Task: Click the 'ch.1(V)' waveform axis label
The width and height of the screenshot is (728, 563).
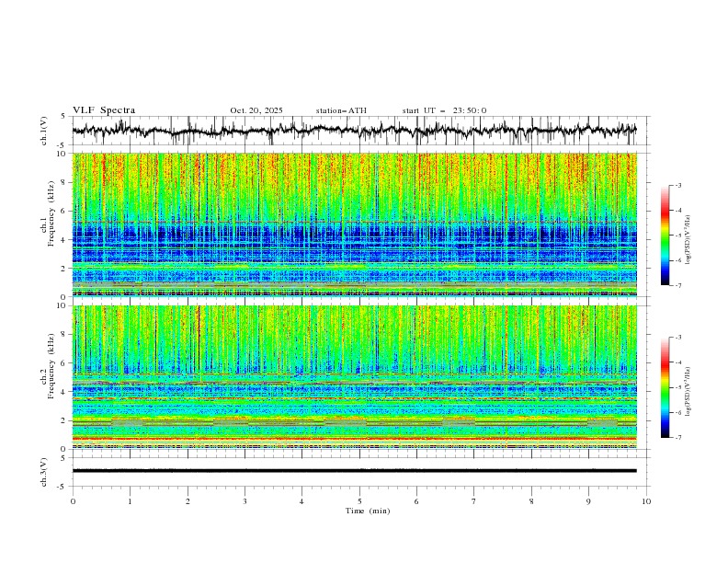Action: 44,131
